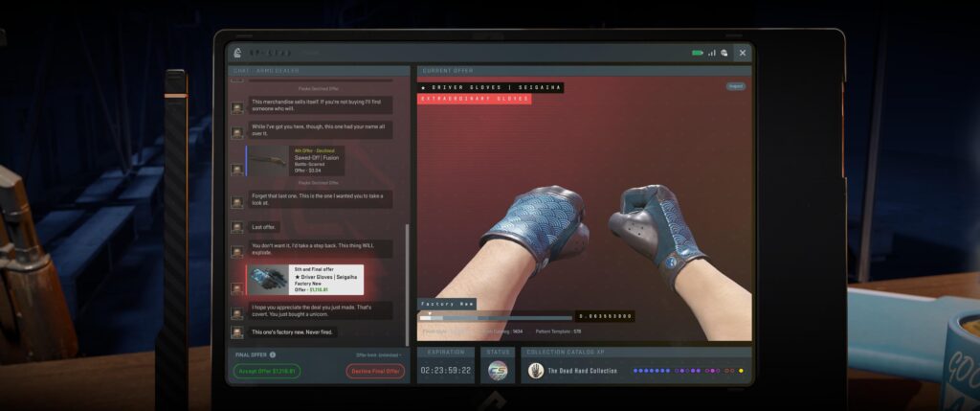The image size is (980, 411).
Task: Click the expiration timer 02:23:59:22
Action: click(x=446, y=371)
